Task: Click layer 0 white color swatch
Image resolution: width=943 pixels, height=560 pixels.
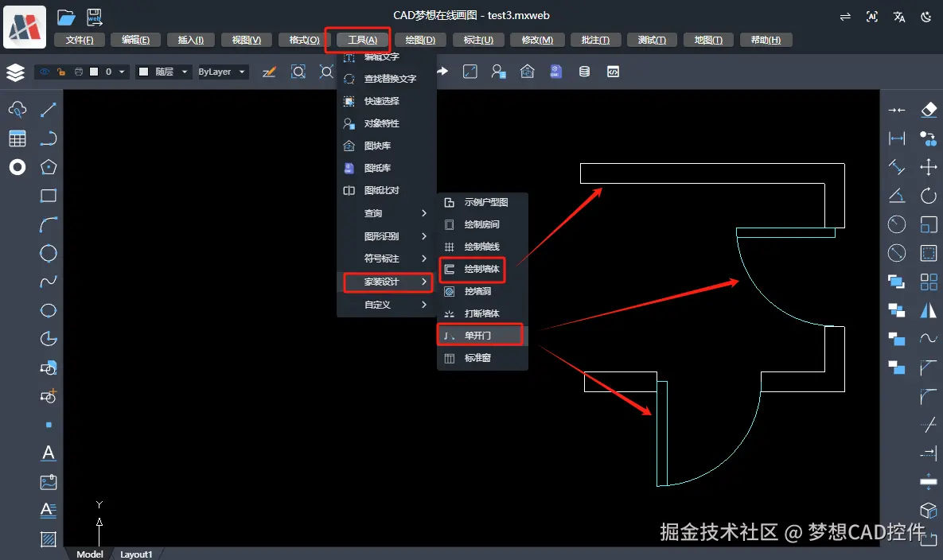Action: pyautogui.click(x=94, y=72)
